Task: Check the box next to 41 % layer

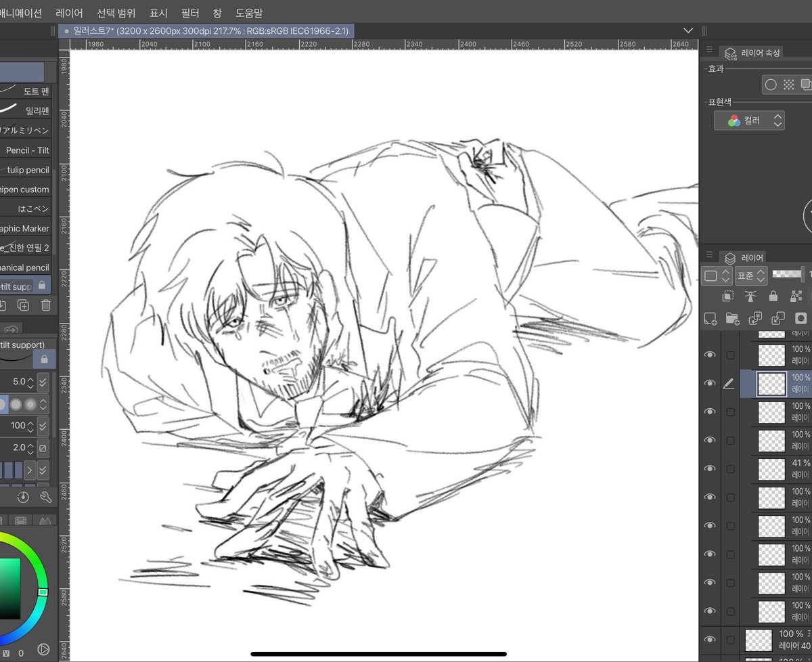Action: point(730,468)
